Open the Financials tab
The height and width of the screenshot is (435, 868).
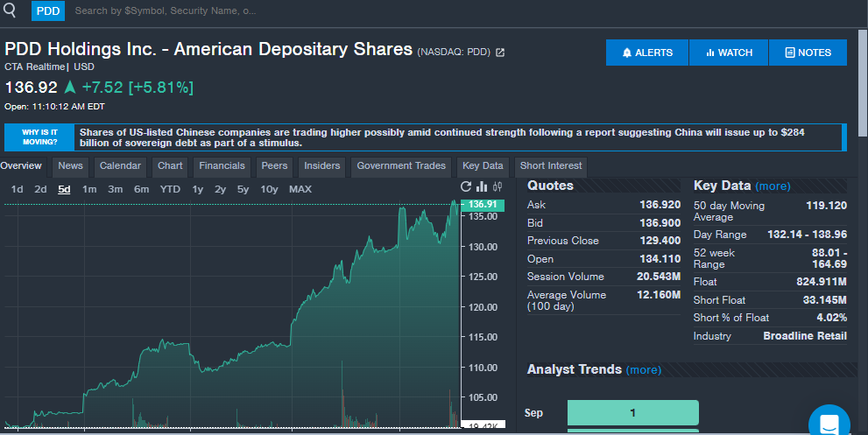[x=222, y=166]
